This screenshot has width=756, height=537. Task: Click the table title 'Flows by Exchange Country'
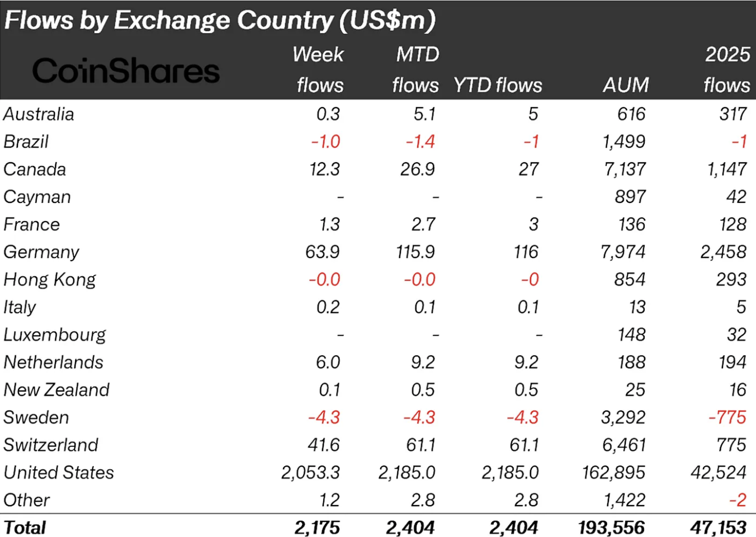220,21
